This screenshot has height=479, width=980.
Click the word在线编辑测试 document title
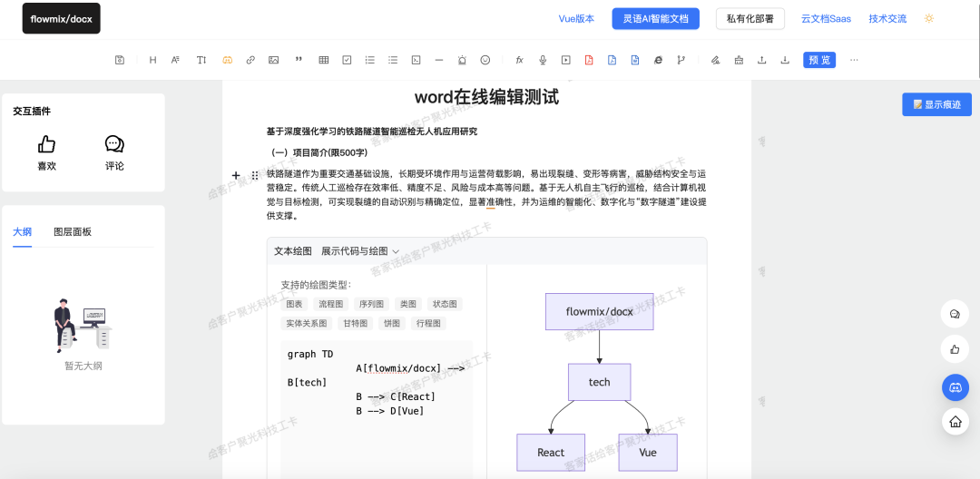[x=486, y=97]
